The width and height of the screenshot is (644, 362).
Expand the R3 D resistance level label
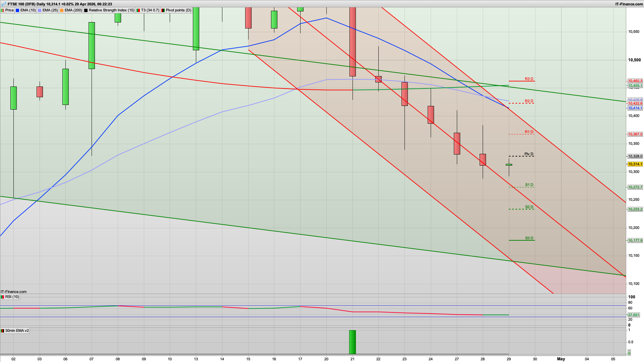click(x=529, y=79)
